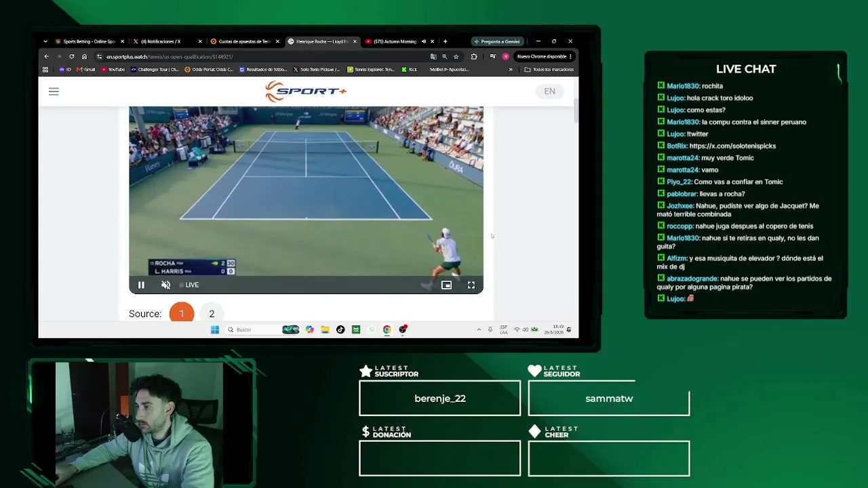
Task: Open the Todos los marcadores folder
Action: coord(549,69)
